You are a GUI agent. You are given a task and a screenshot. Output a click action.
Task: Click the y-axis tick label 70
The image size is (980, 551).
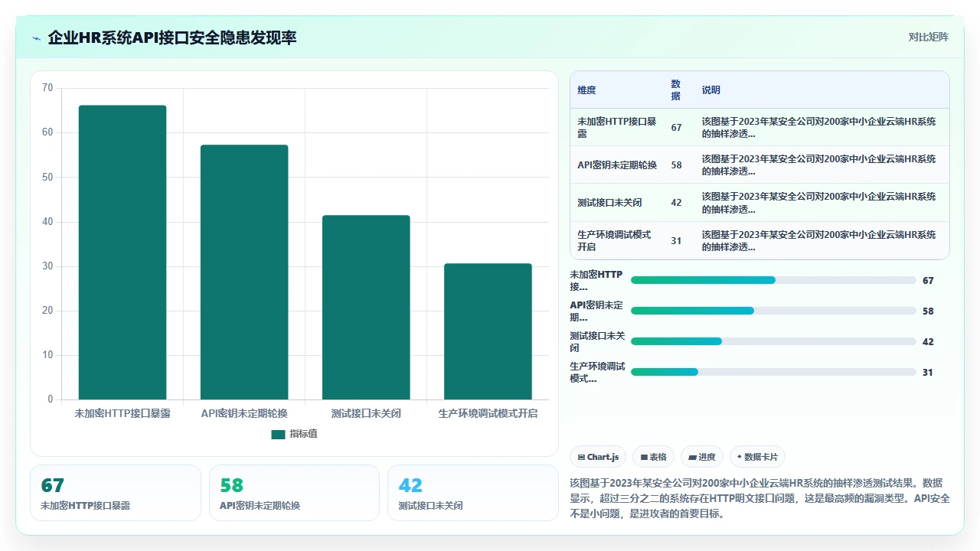tap(47, 88)
